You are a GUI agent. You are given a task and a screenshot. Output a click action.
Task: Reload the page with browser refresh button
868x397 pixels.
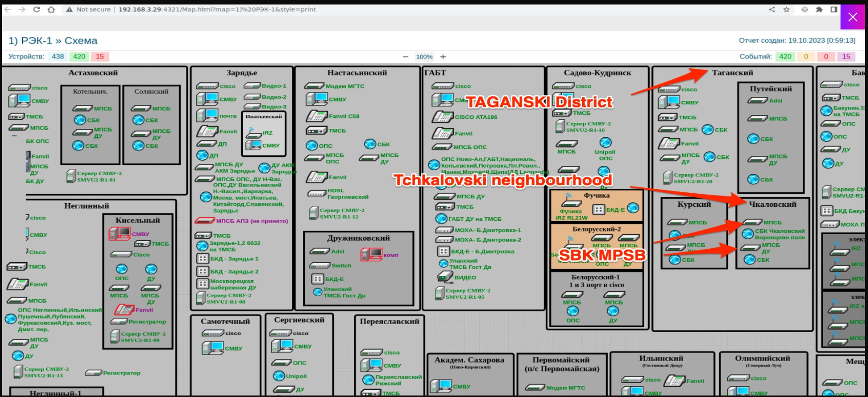(x=36, y=9)
